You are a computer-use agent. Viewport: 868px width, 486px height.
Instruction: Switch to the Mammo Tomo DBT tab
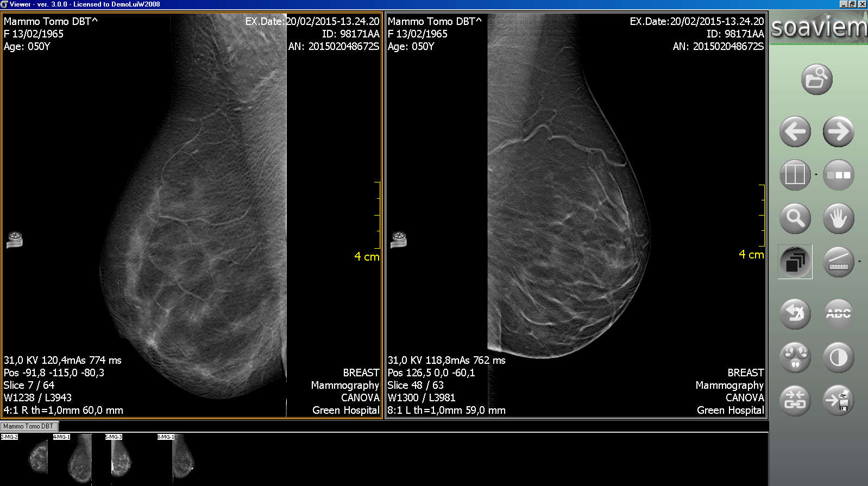point(29,426)
